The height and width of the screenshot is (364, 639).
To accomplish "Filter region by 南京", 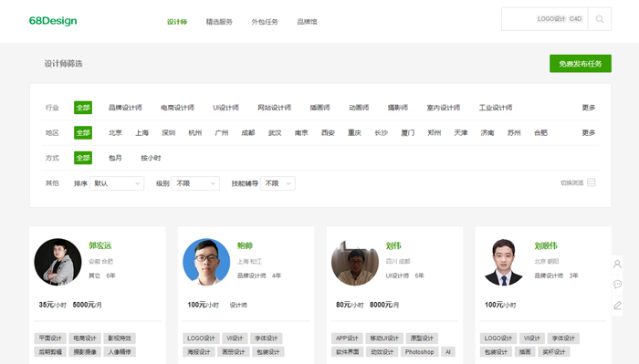I will click(x=301, y=132).
